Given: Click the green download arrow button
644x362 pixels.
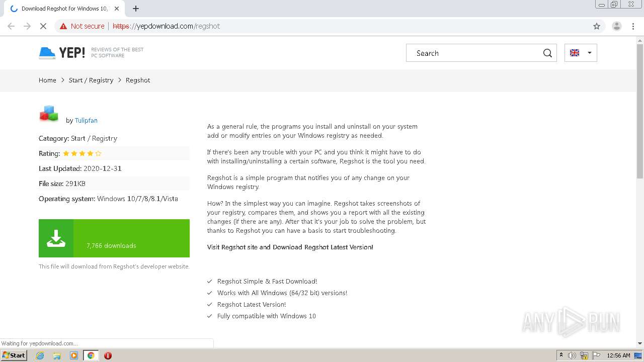Looking at the screenshot, I should coord(114,238).
